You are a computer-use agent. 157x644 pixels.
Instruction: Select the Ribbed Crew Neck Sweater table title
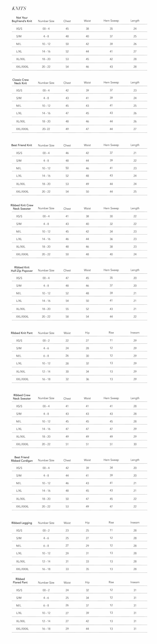point(22,397)
